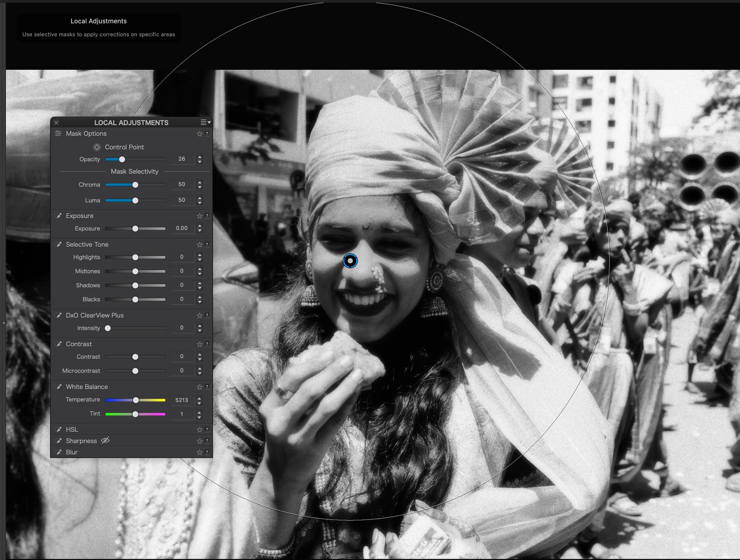
Task: Toggle Sharpness visibility eye icon
Action: click(x=105, y=441)
